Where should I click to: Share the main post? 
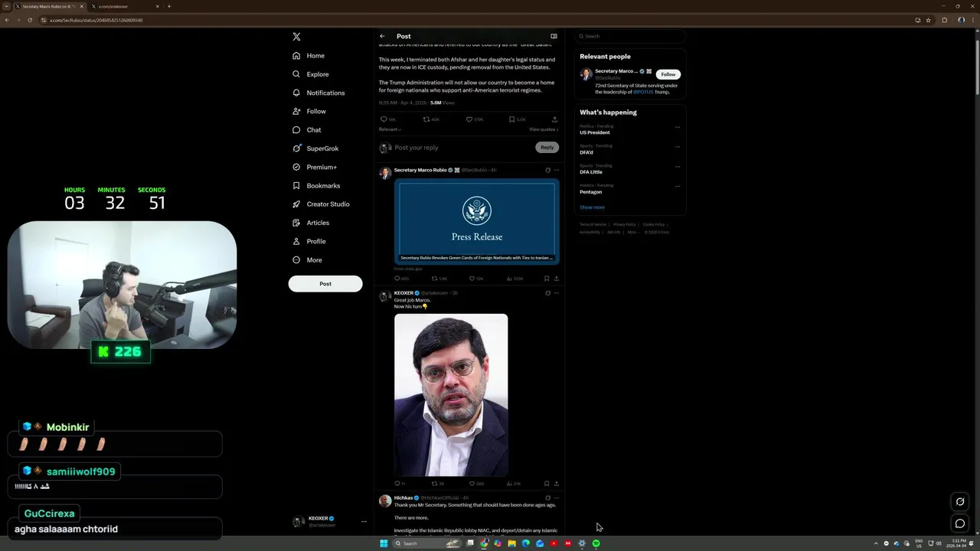554,119
